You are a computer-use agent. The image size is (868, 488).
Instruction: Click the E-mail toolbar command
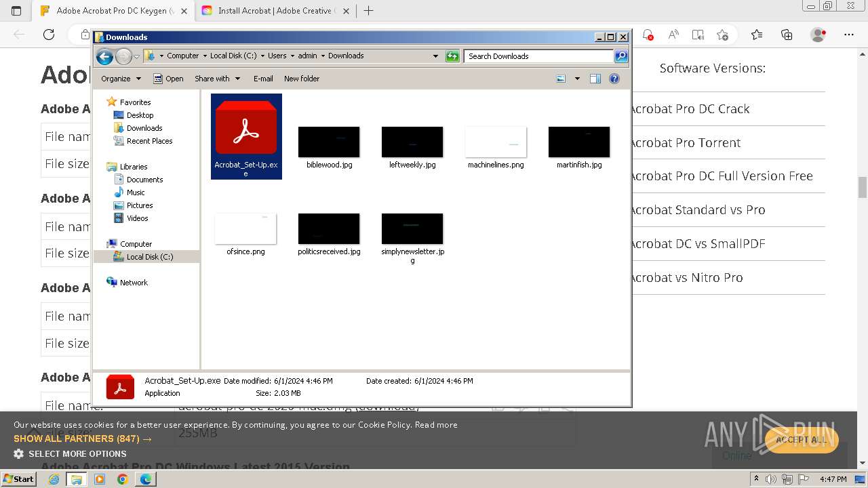263,79
